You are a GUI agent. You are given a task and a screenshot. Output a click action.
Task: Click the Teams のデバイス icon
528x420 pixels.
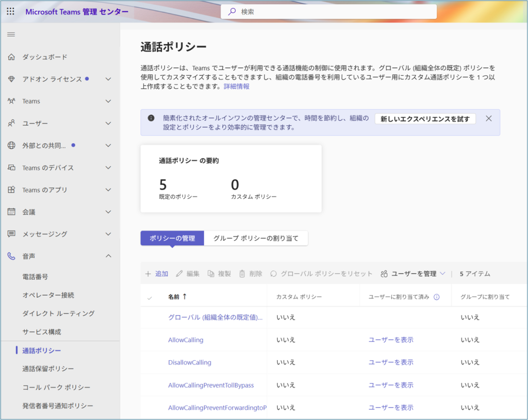(11, 167)
